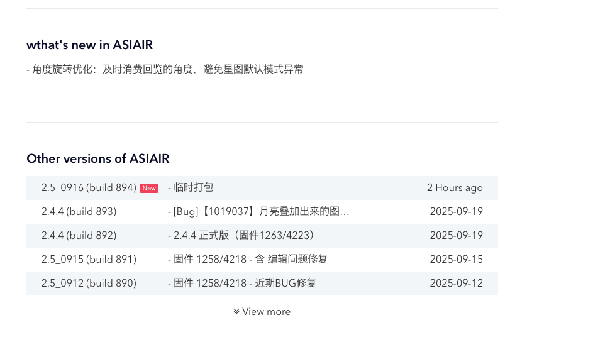Click the 2025-09-12 date
The width and height of the screenshot is (593, 364).
tap(456, 284)
